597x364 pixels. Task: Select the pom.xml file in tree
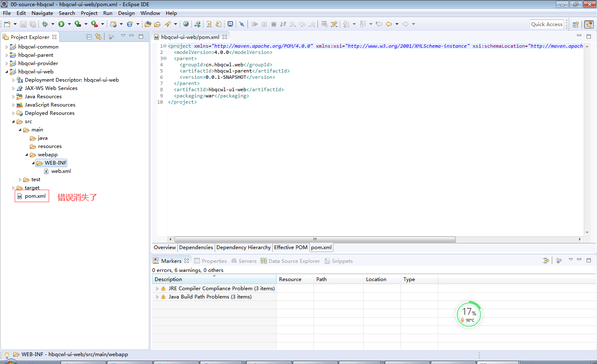click(x=35, y=196)
